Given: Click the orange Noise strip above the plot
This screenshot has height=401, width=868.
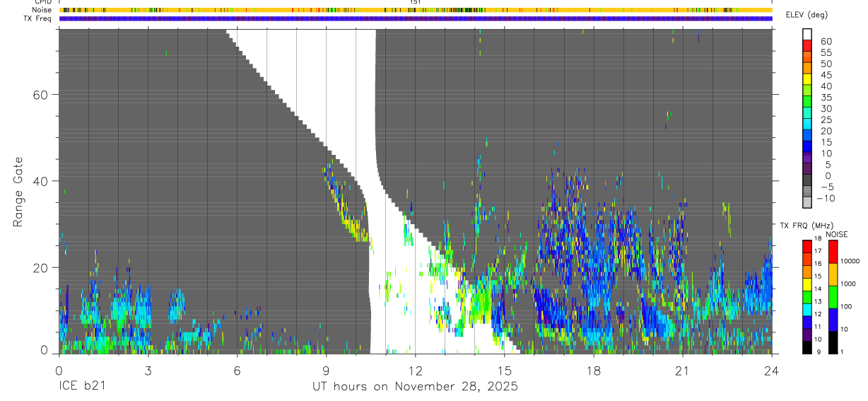Looking at the screenshot, I should pyautogui.click(x=415, y=10).
